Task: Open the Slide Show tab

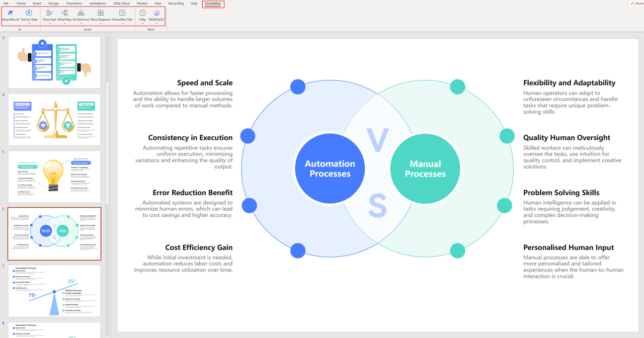Action: [122, 4]
